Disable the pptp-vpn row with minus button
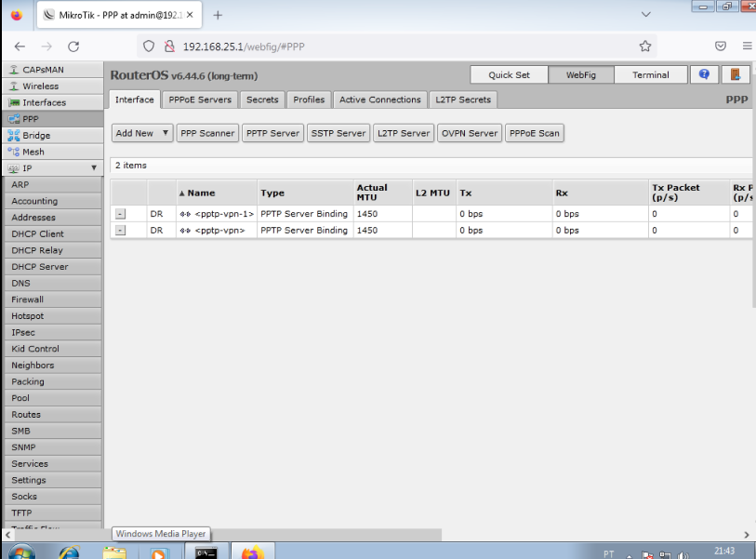 tap(121, 231)
